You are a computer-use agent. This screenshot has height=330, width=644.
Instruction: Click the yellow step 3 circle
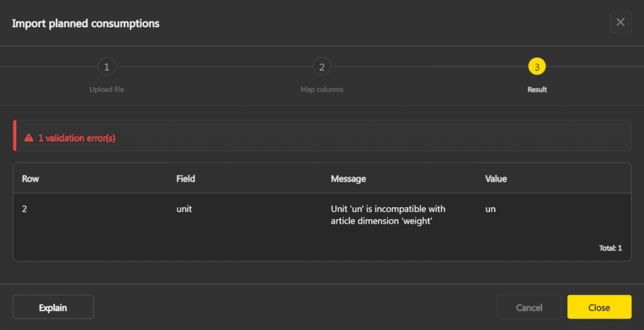click(x=537, y=67)
